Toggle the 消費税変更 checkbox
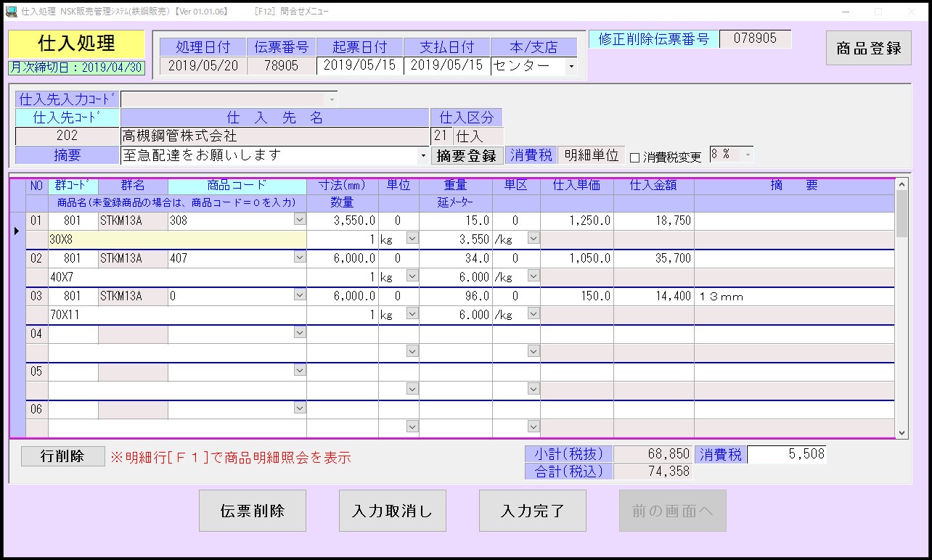Image resolution: width=932 pixels, height=560 pixels. pos(634,157)
